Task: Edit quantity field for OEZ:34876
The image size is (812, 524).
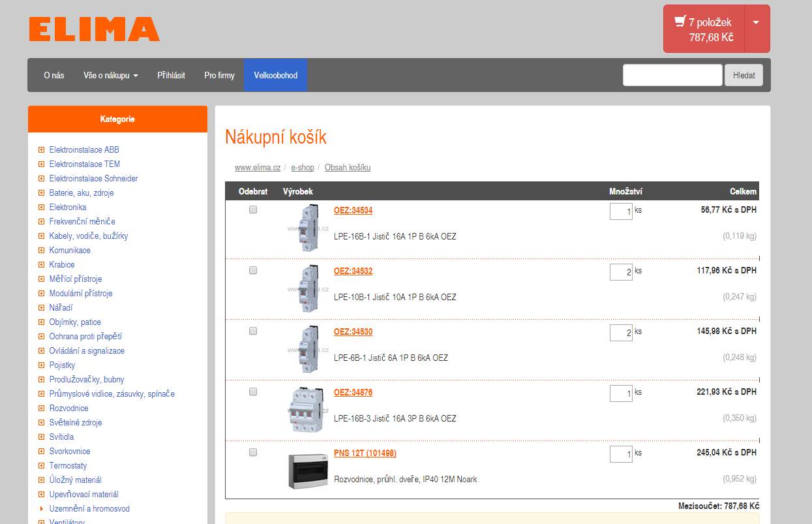Action: (x=621, y=393)
